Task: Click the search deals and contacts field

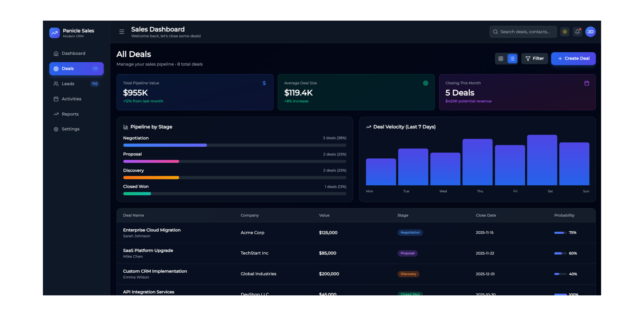Action: [523, 32]
